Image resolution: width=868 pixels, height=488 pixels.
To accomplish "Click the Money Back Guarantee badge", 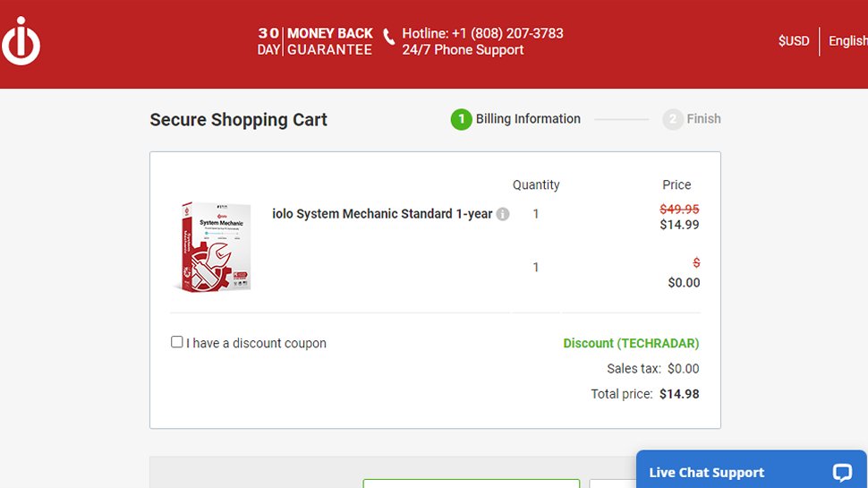I will 315,42.
